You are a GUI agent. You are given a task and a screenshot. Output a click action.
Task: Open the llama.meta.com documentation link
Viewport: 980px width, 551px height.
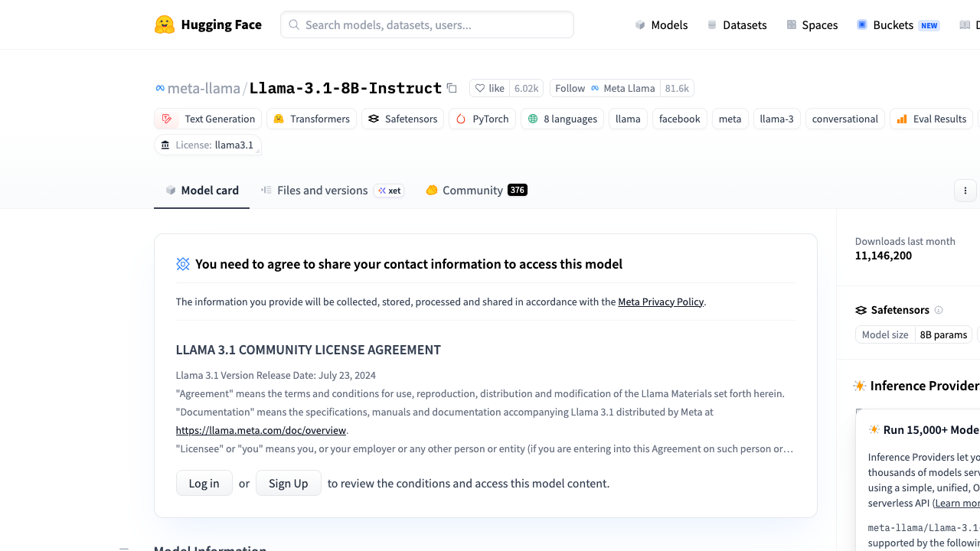tap(261, 430)
